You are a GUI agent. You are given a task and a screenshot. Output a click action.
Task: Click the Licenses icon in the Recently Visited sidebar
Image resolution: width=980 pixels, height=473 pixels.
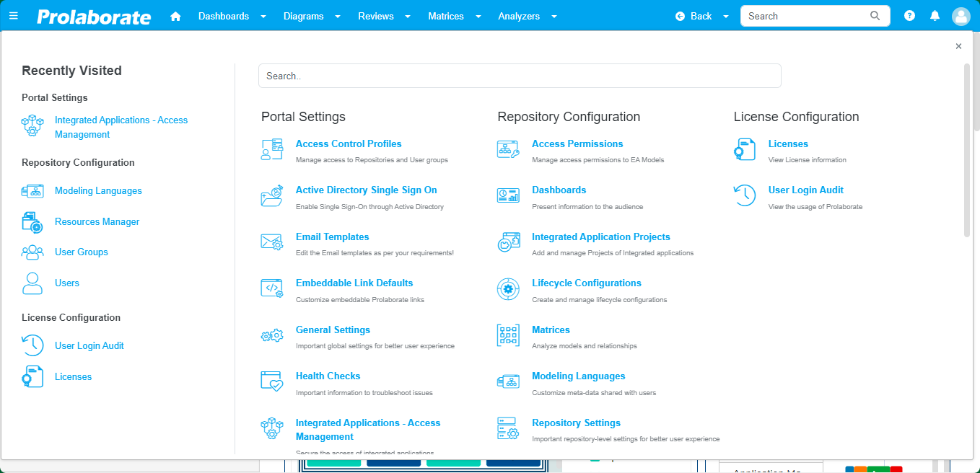pyautogui.click(x=32, y=377)
